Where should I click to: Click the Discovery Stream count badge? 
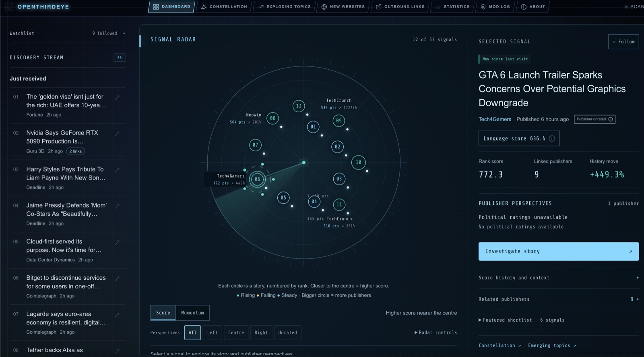click(120, 58)
